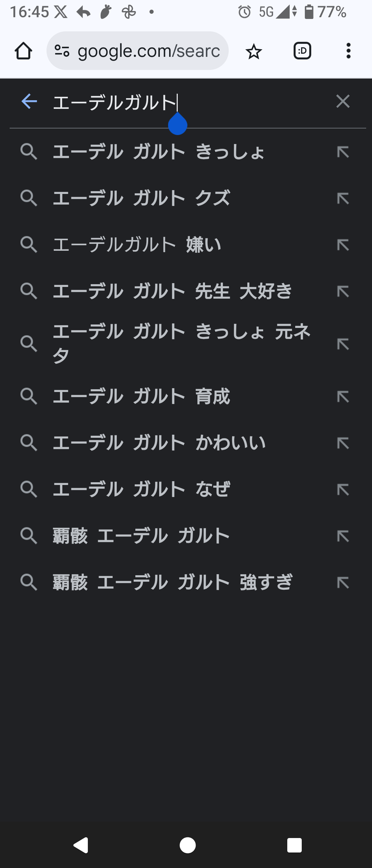Open Chrome three-dot overflow menu
The width and height of the screenshot is (372, 868).
349,51
